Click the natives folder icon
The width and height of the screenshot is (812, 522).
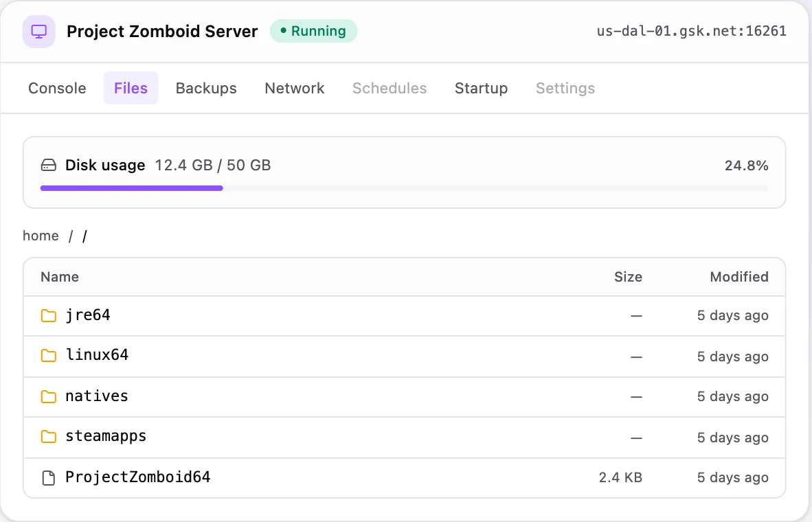(49, 397)
